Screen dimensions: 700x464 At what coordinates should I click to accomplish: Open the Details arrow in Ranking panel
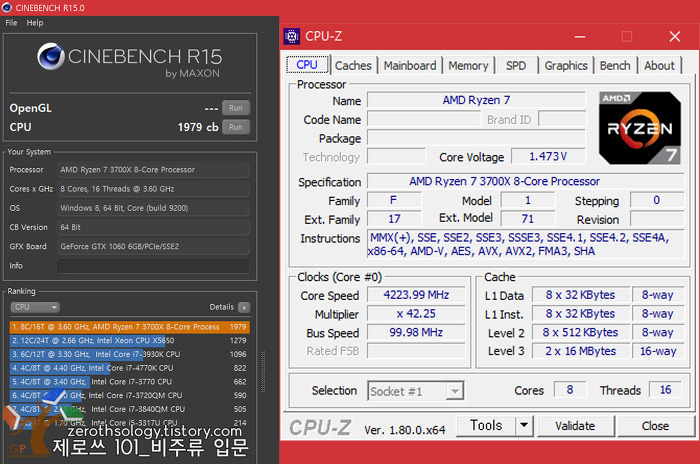[244, 307]
